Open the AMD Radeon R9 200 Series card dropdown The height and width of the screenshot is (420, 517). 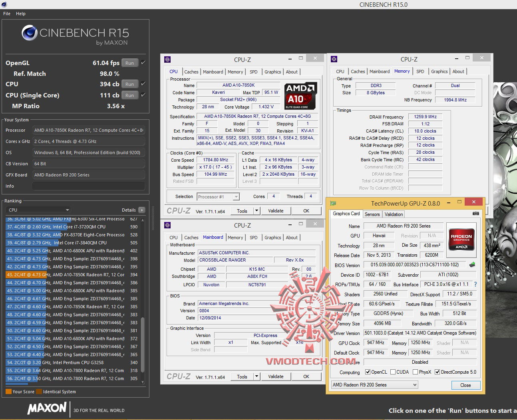coord(375,385)
